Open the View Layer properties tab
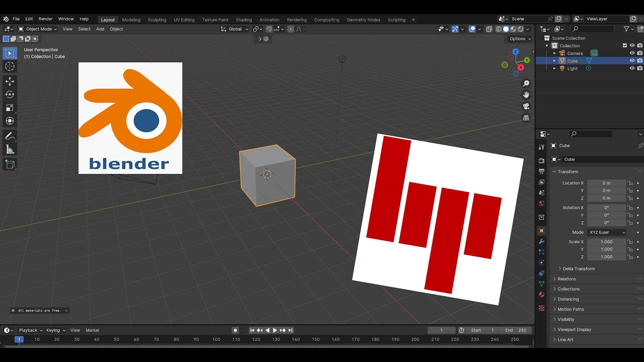The width and height of the screenshot is (644, 362). coord(541,182)
